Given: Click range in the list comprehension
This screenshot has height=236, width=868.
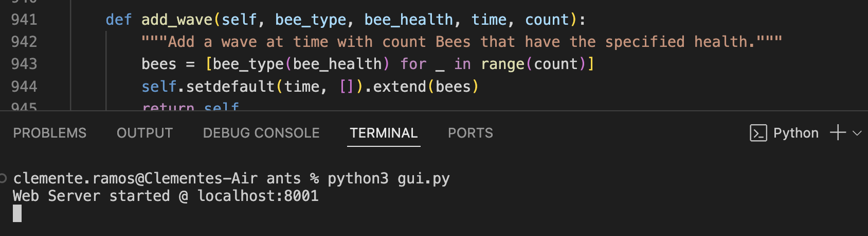Looking at the screenshot, I should click(x=502, y=64).
